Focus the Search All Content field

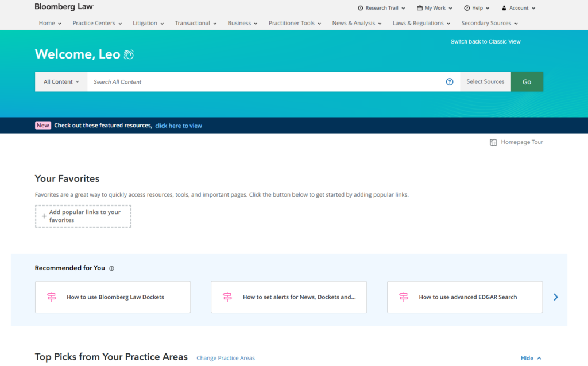coord(264,82)
